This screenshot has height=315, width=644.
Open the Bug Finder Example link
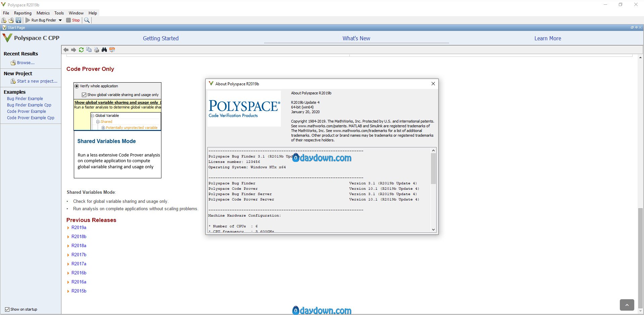[x=25, y=99]
